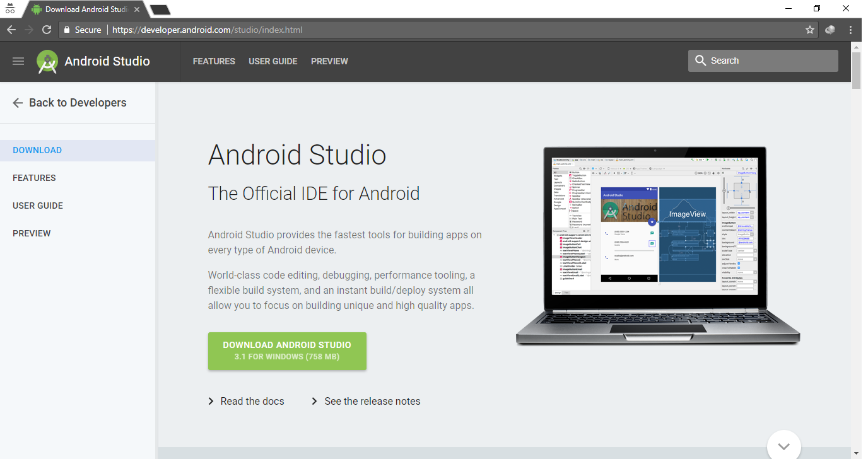
Task: Open the FEATURES menu in the header
Action: (x=214, y=61)
